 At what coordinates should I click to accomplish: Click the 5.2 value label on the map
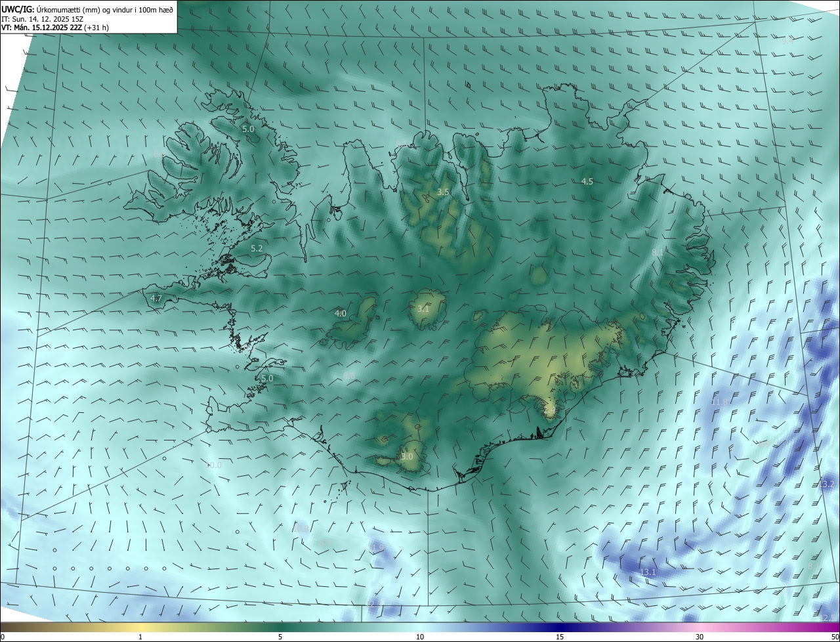click(x=257, y=249)
